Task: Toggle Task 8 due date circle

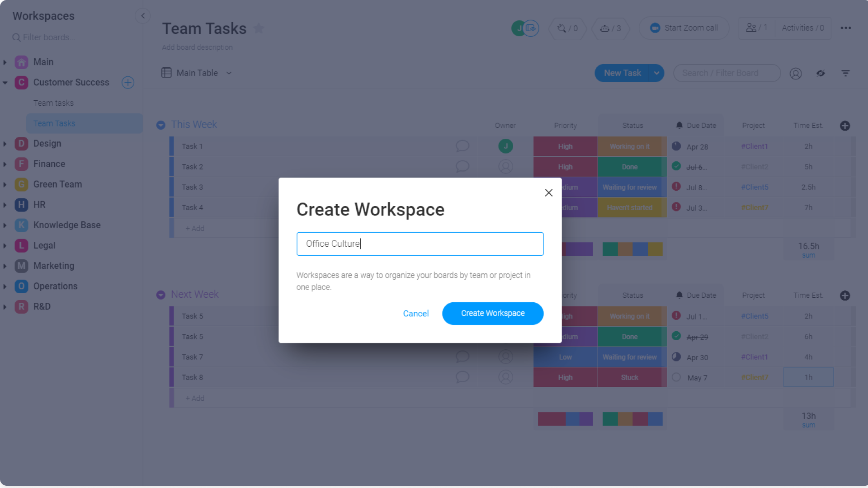Action: pyautogui.click(x=676, y=377)
